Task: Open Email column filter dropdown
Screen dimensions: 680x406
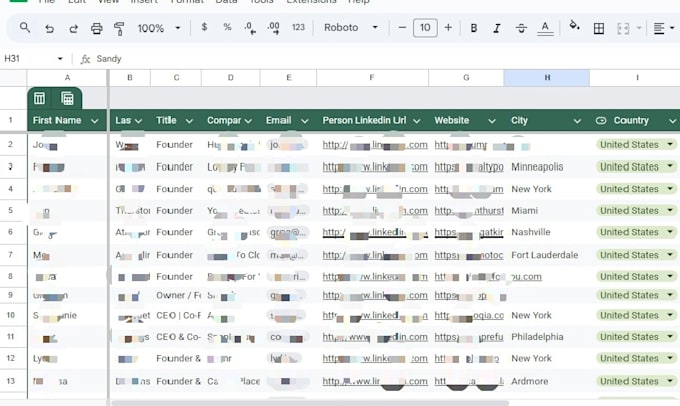Action: [x=304, y=121]
